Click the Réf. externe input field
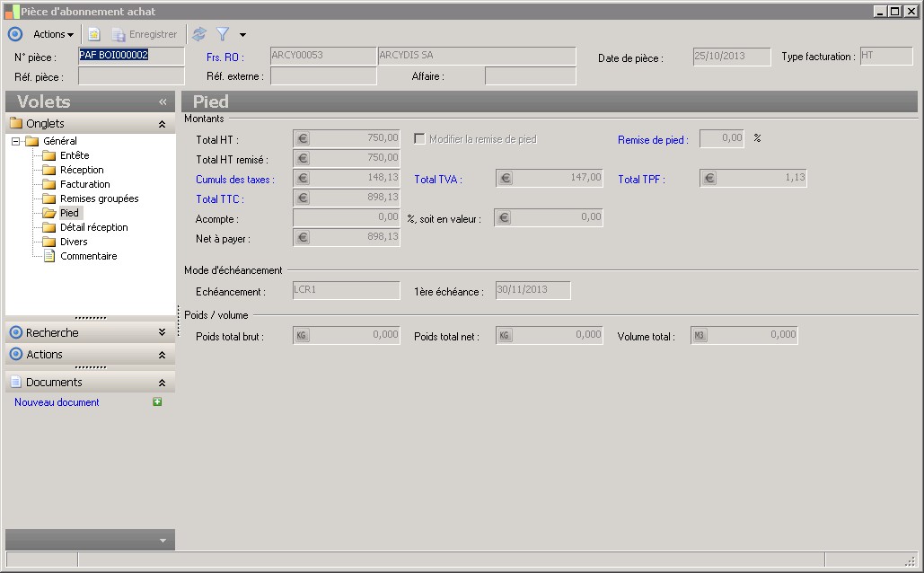Screen dimensions: 924x573 [323, 76]
